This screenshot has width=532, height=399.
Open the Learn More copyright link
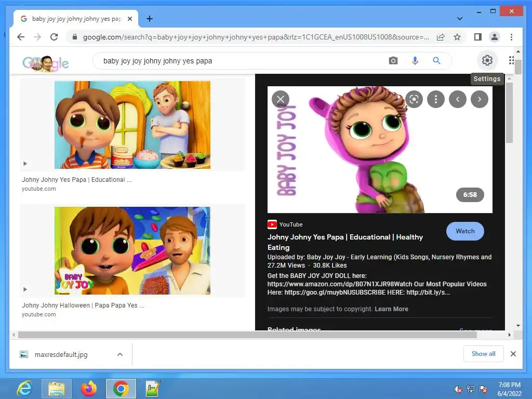coord(391,309)
